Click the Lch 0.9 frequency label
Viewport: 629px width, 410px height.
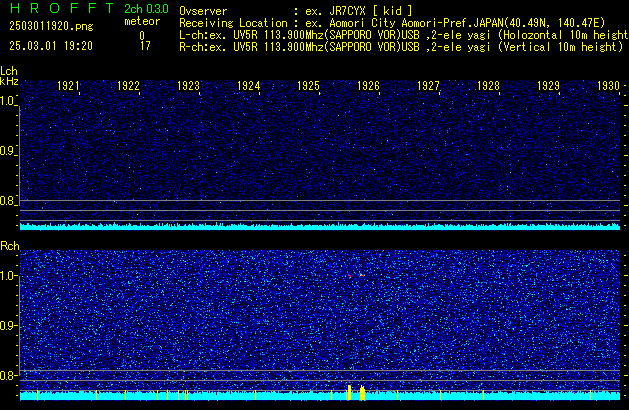pyautogui.click(x=8, y=151)
